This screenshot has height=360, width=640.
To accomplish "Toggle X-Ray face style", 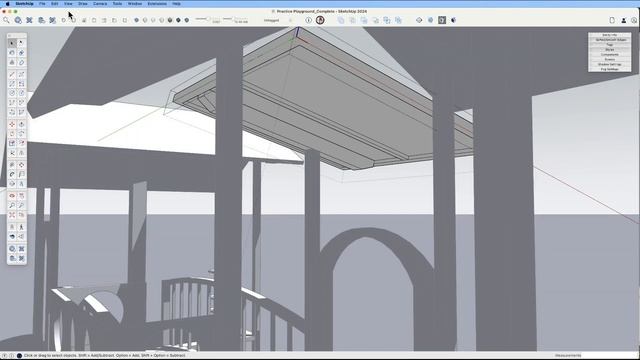I will pos(136,20).
